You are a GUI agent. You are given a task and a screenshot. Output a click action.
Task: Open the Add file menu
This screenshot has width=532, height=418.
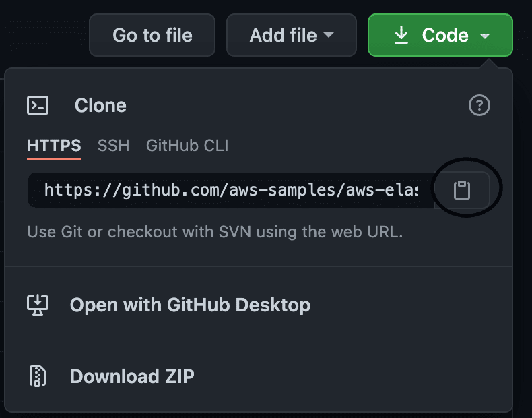pyautogui.click(x=292, y=35)
